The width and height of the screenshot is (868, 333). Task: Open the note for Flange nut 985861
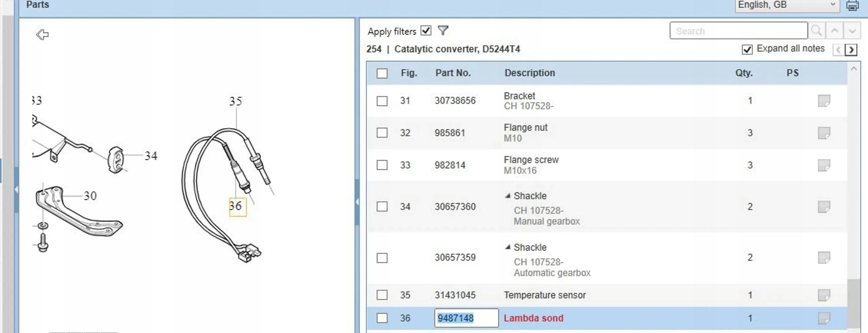[824, 133]
